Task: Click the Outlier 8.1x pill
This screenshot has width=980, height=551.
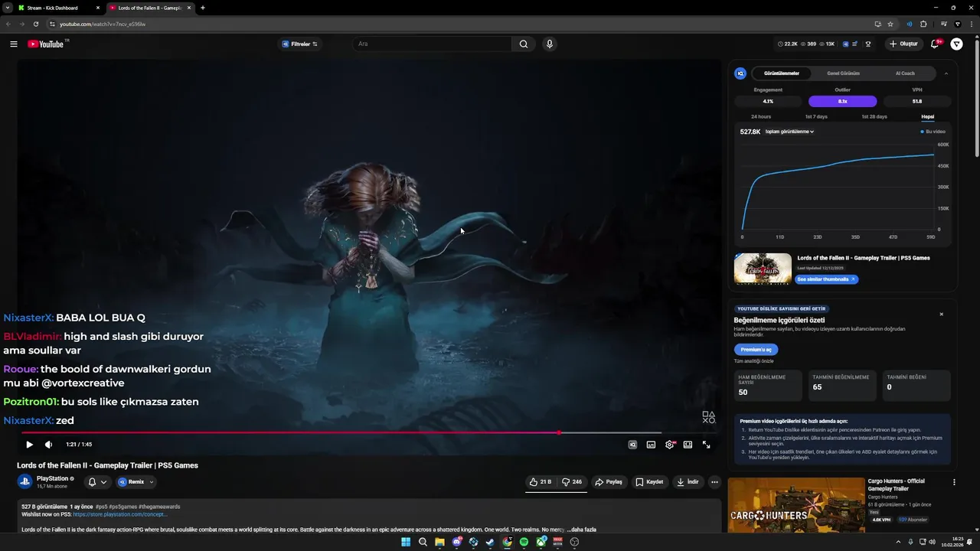Action: click(x=842, y=101)
